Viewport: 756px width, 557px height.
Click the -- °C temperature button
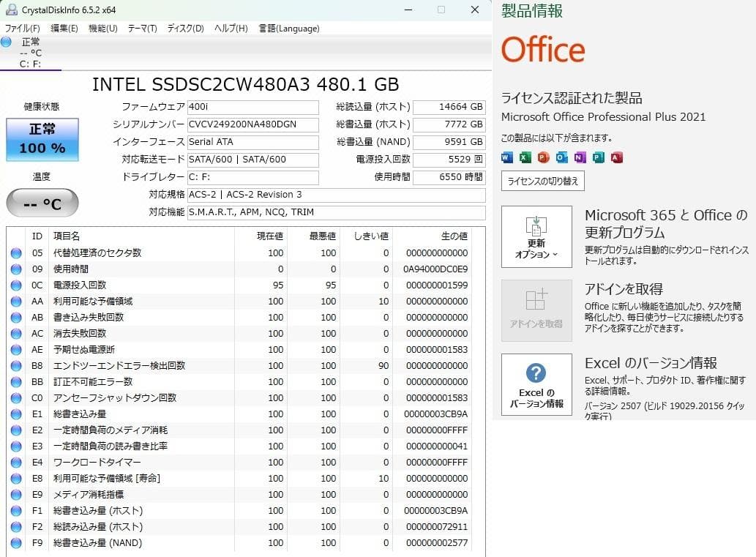[41, 203]
